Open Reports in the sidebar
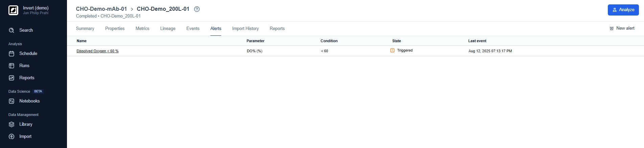This screenshot has height=148, width=644. [26, 78]
